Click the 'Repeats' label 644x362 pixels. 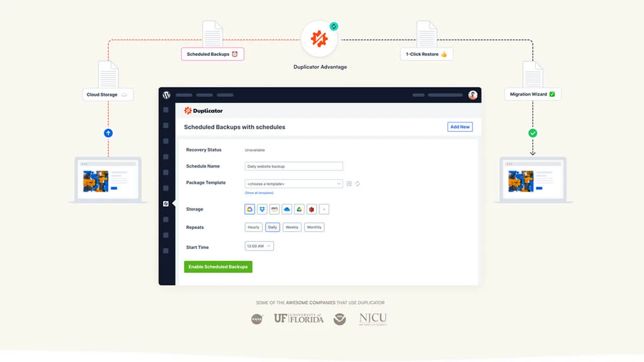pyautogui.click(x=195, y=227)
